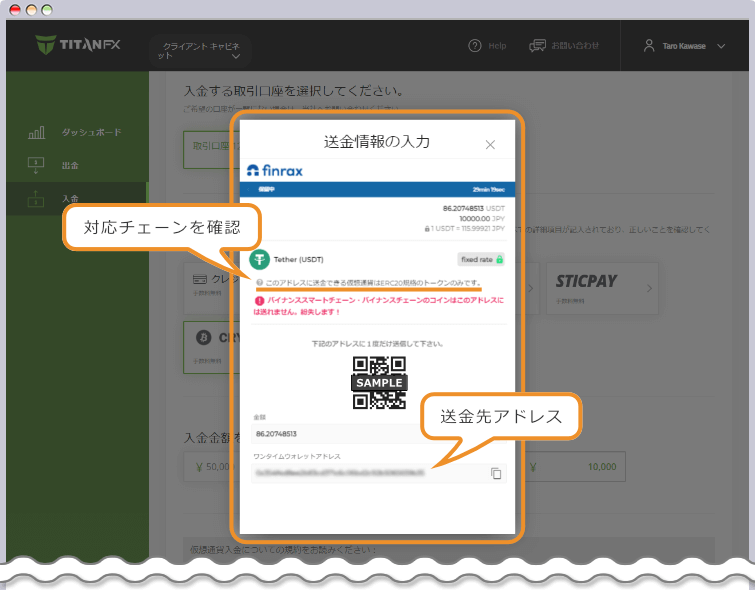
Task: Click the SAMPLE QR code
Action: pyautogui.click(x=379, y=383)
